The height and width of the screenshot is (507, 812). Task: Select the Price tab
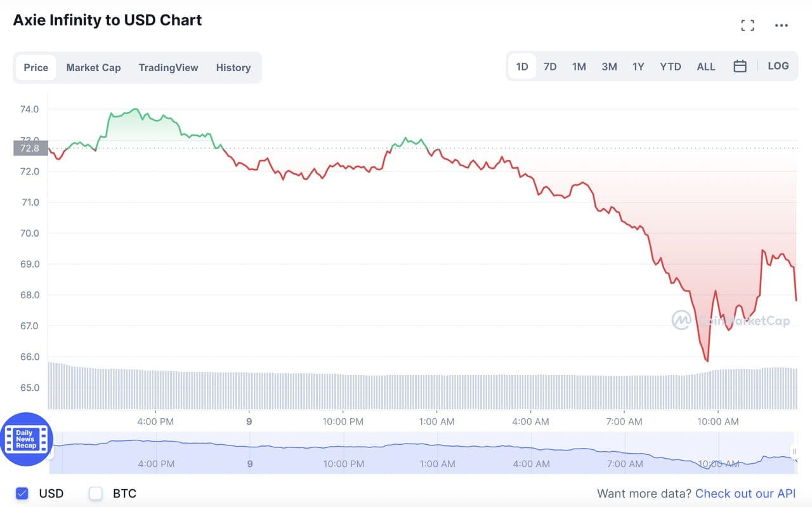pyautogui.click(x=36, y=67)
